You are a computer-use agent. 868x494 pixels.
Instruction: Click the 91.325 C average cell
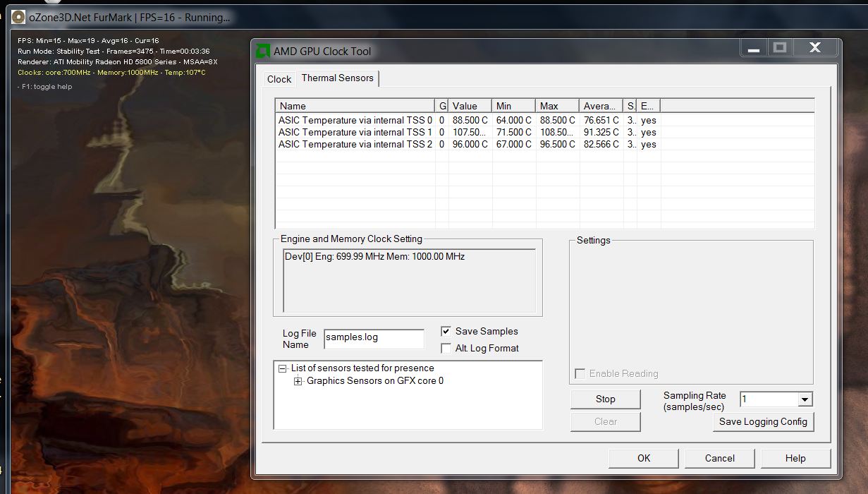pos(601,132)
